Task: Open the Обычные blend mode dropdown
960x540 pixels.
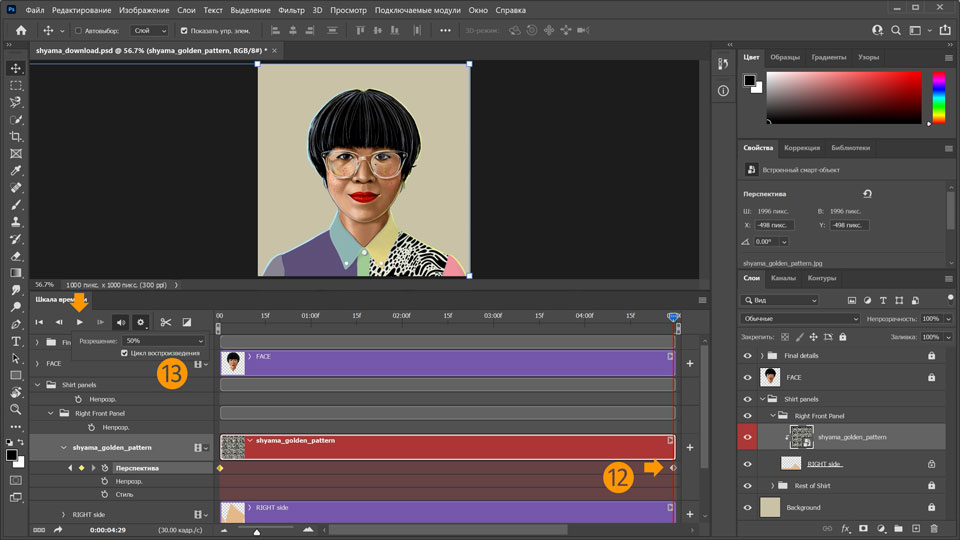Action: pyautogui.click(x=800, y=319)
